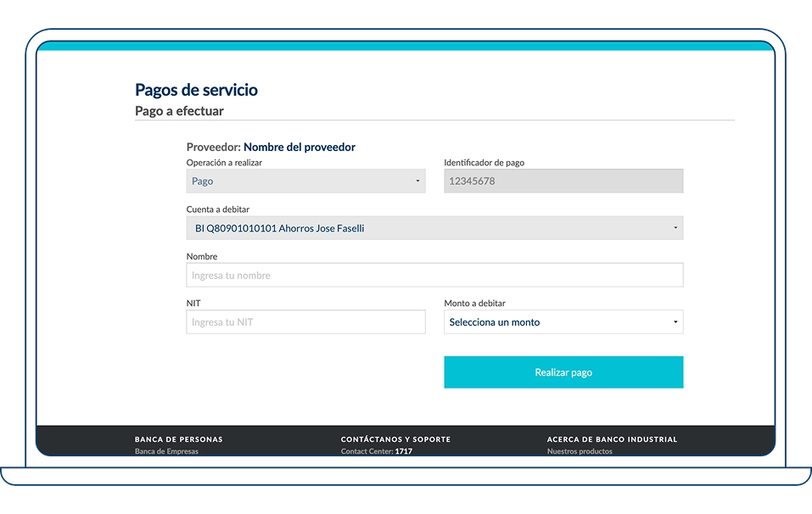The width and height of the screenshot is (812, 514).
Task: Expand the Operación a realizar dropdown arrow
Action: (x=417, y=182)
